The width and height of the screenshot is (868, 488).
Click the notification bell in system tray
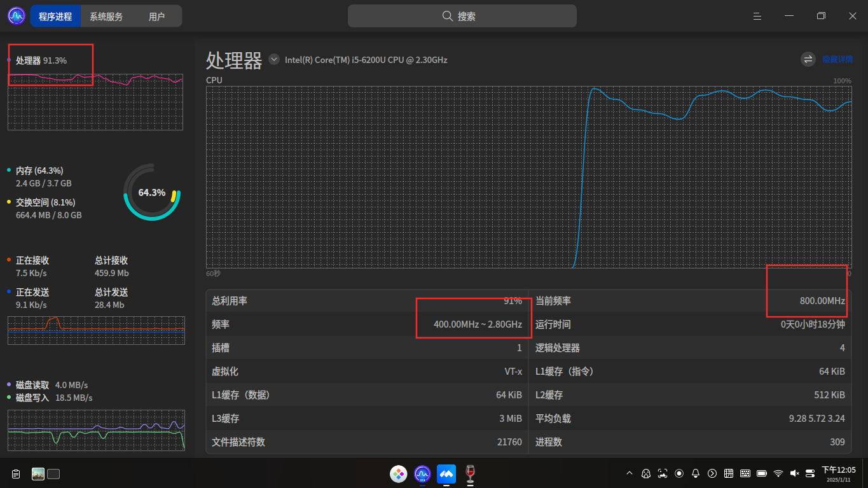pyautogui.click(x=696, y=473)
